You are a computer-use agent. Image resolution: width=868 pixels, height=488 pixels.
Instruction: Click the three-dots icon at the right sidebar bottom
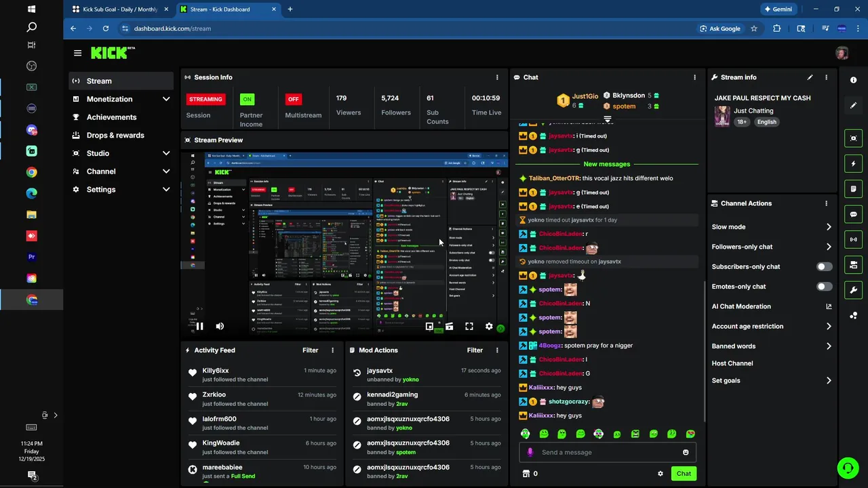tap(853, 315)
